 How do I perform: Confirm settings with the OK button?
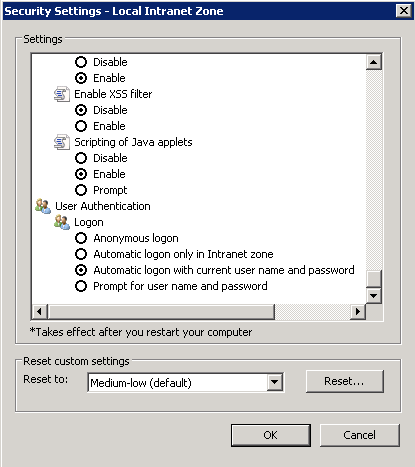point(271,435)
